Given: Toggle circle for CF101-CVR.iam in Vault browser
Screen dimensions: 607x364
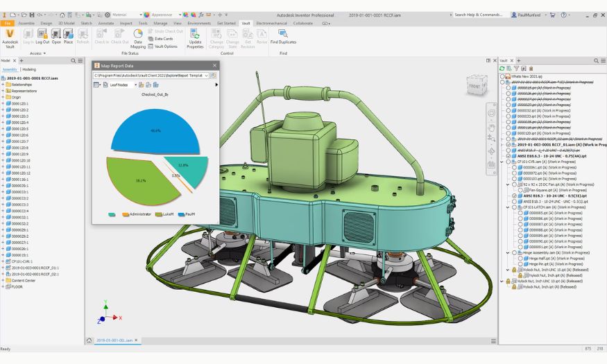Looking at the screenshot, I should click(x=508, y=162).
